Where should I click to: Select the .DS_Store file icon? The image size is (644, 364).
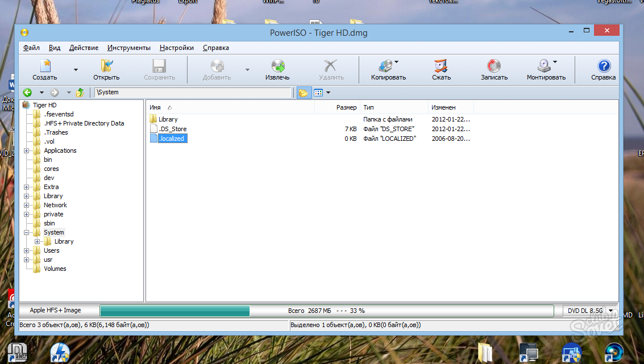click(153, 129)
